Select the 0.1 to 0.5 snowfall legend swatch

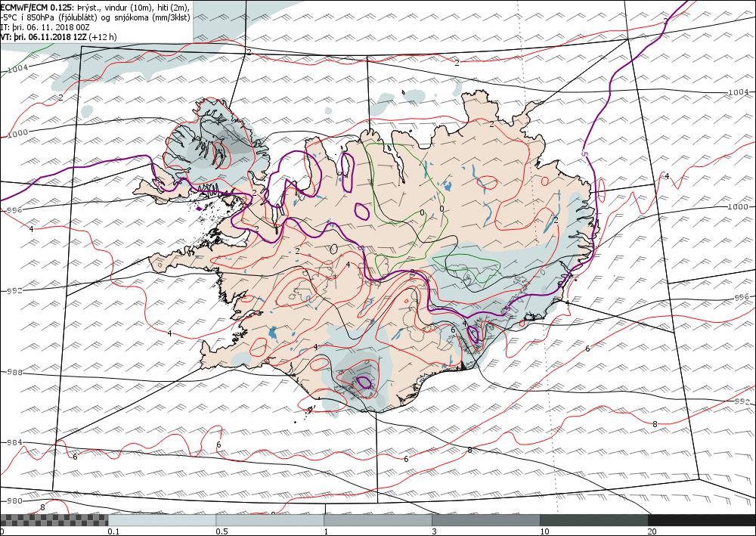pos(162,520)
